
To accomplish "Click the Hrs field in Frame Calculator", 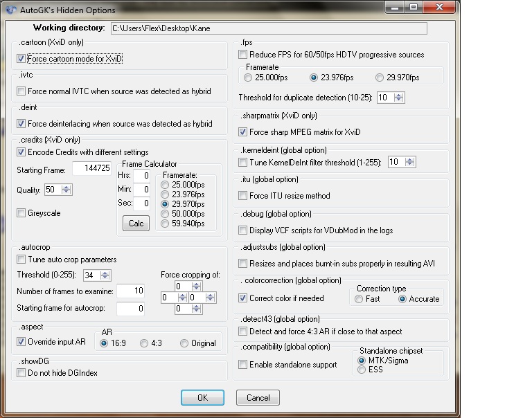I will [142, 175].
